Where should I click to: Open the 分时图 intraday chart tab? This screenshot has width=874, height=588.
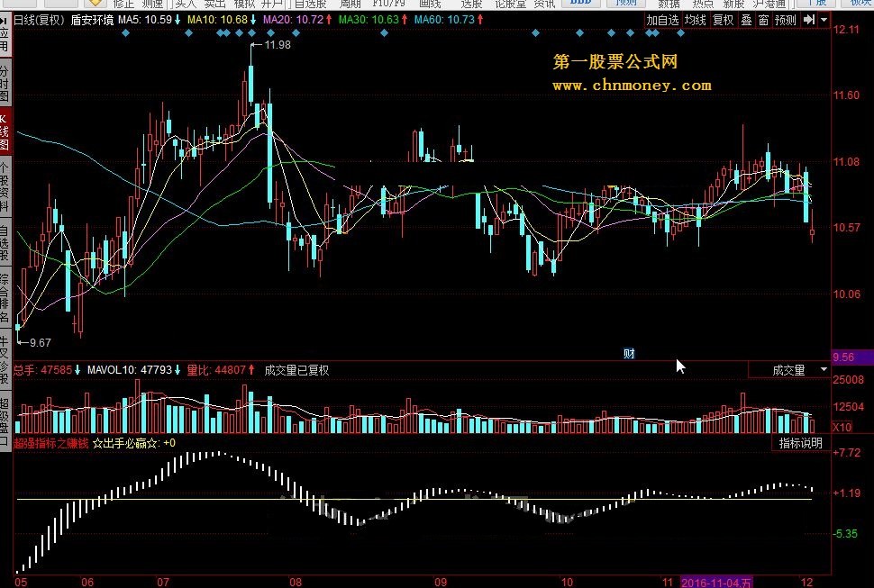pos(5,84)
